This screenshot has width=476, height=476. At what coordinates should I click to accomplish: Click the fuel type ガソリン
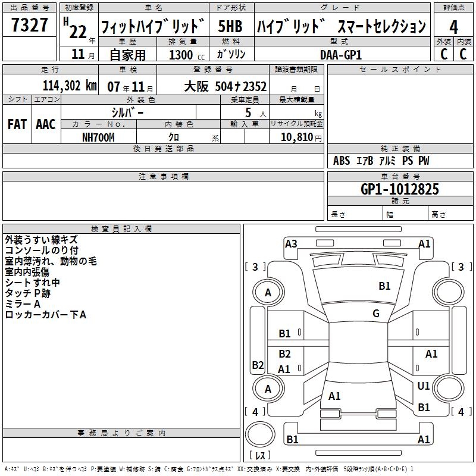[231, 54]
